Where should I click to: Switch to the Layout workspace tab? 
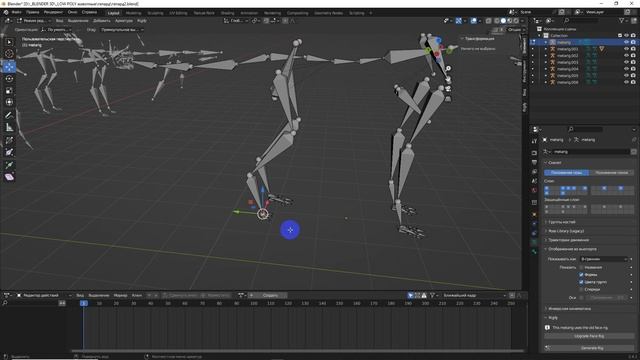click(x=113, y=13)
